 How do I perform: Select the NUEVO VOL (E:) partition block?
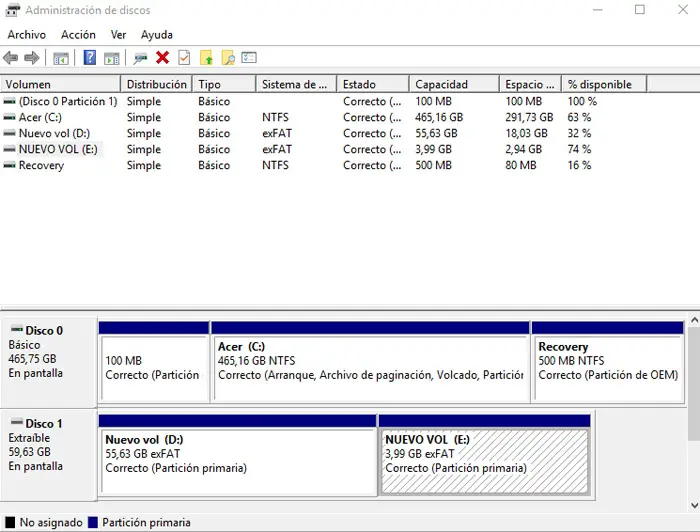click(x=484, y=459)
